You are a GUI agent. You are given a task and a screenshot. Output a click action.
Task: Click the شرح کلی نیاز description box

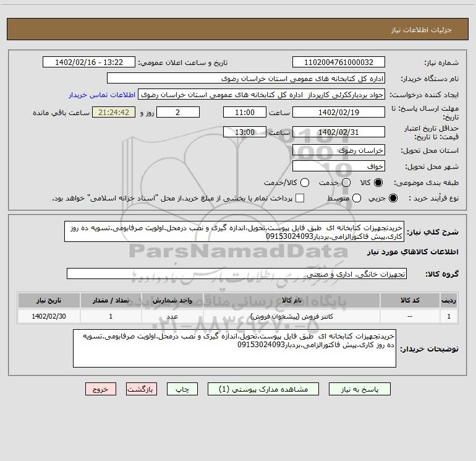pyautogui.click(x=234, y=231)
